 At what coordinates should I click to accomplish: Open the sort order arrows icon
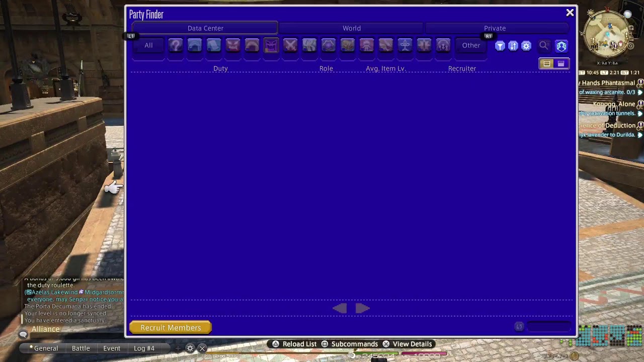pos(513,46)
